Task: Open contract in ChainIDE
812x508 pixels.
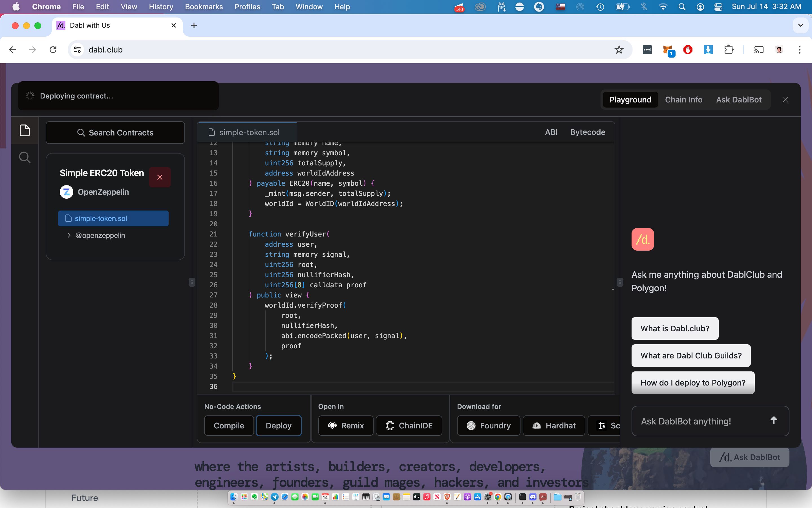Action: click(409, 425)
